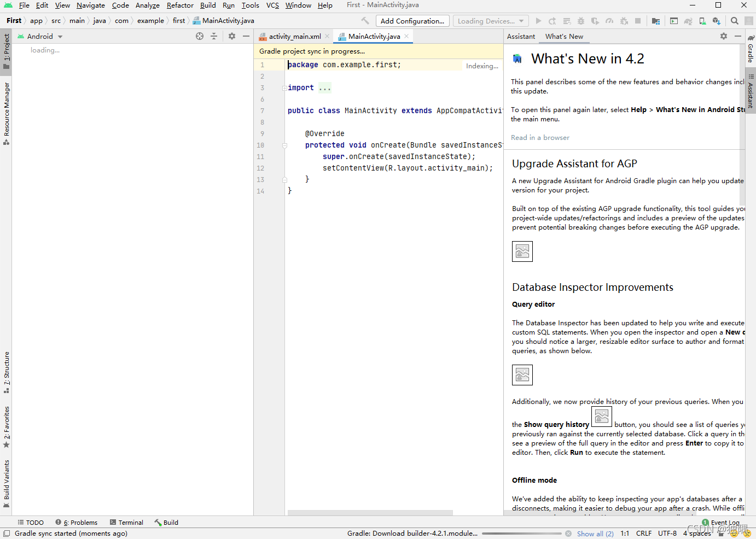The height and width of the screenshot is (539, 756).
Task: Open the VCS menu
Action: tap(272, 5)
